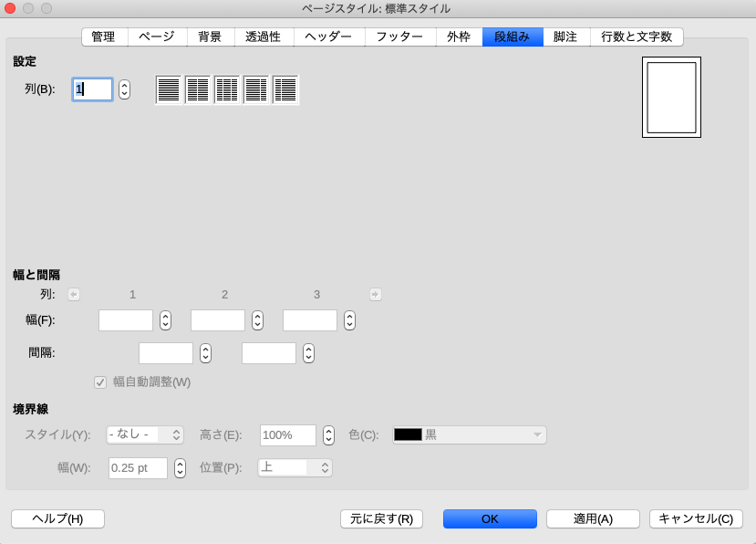Click the first 間隔 spacing input field
The width and height of the screenshot is (756, 544).
[166, 353]
